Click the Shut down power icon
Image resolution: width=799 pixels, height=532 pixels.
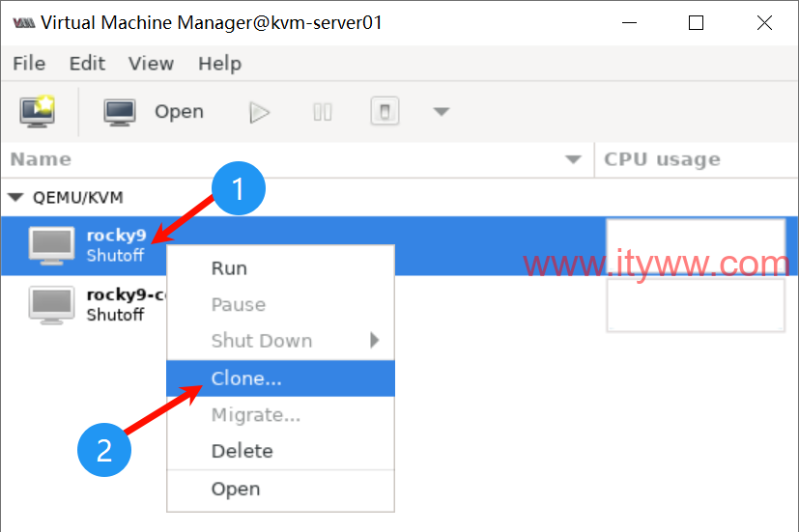[385, 111]
